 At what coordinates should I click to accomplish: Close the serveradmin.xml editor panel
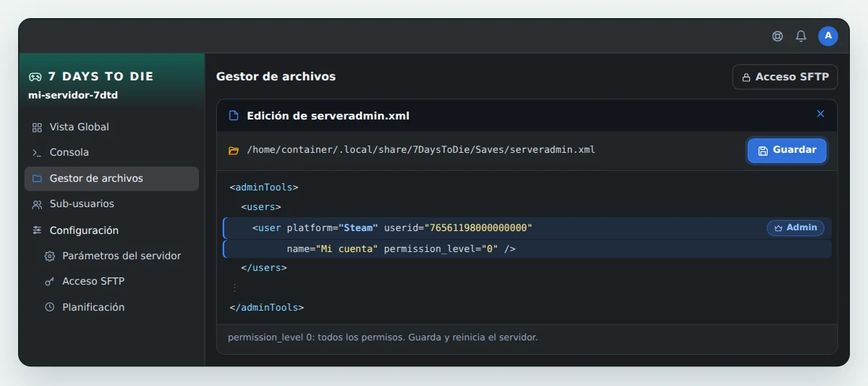point(820,114)
